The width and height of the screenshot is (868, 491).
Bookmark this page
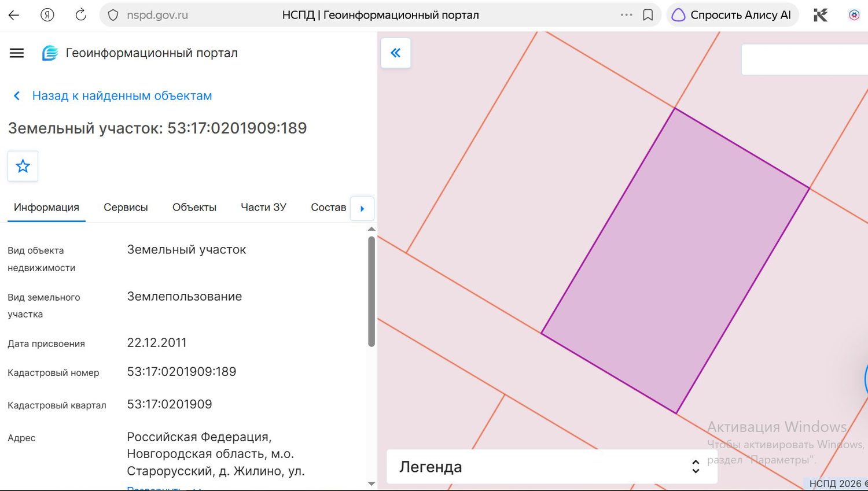coord(648,15)
